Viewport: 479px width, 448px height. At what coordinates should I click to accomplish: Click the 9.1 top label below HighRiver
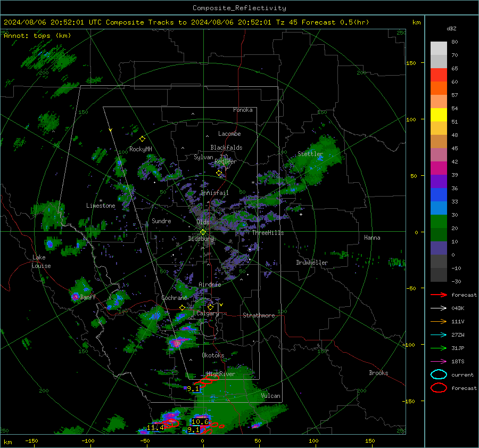(193, 389)
